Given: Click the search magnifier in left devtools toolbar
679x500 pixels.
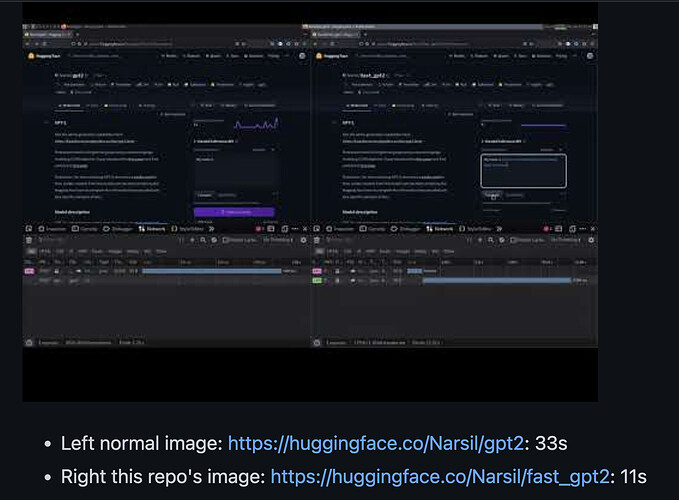Looking at the screenshot, I should click(202, 240).
